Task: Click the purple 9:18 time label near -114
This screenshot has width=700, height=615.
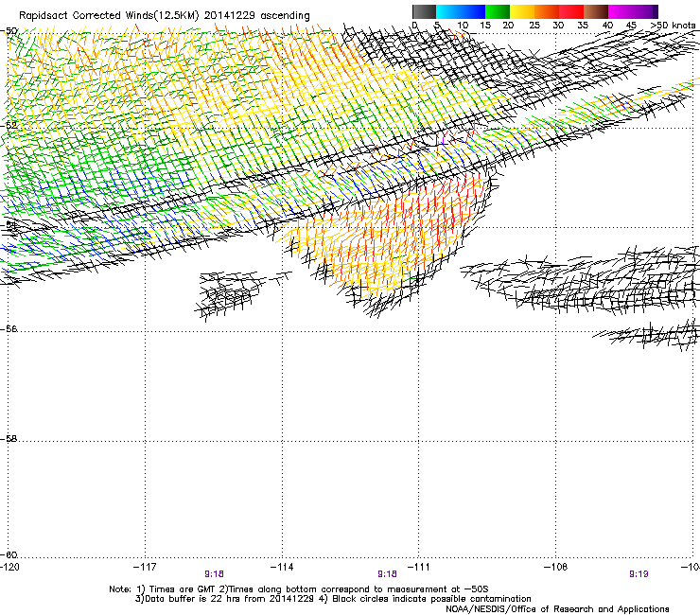Action: click(x=215, y=574)
